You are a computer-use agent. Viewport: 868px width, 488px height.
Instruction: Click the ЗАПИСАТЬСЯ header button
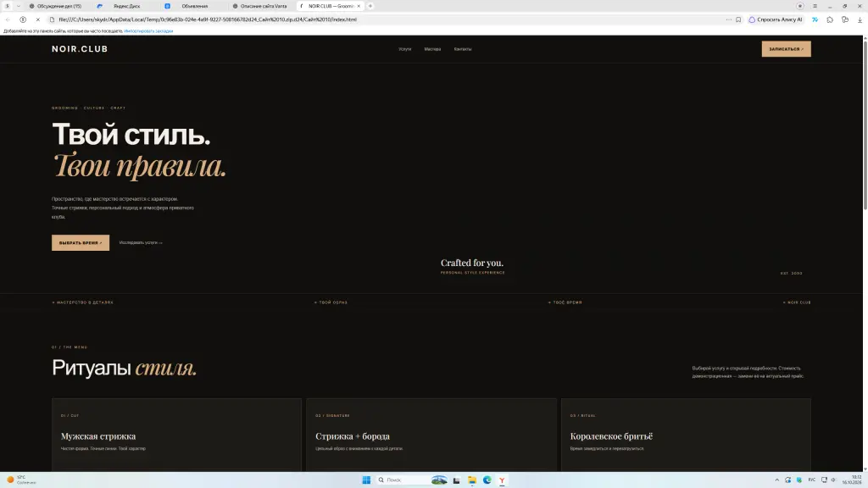point(786,48)
